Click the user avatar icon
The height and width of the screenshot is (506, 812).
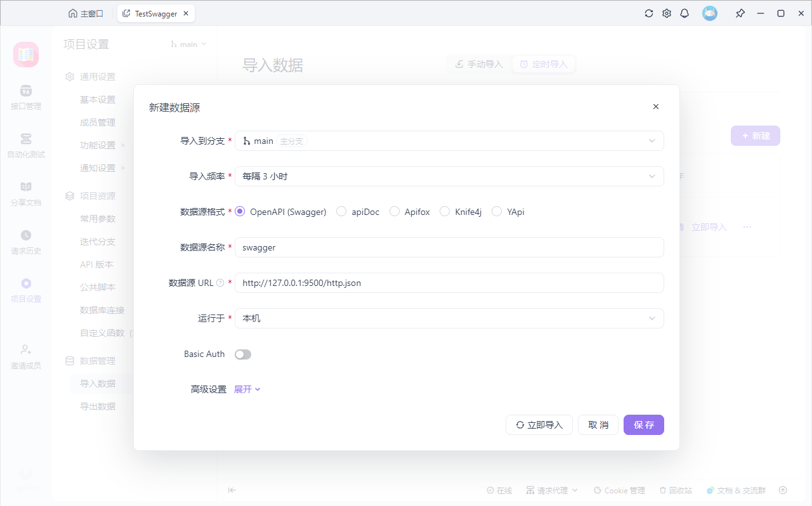[710, 13]
